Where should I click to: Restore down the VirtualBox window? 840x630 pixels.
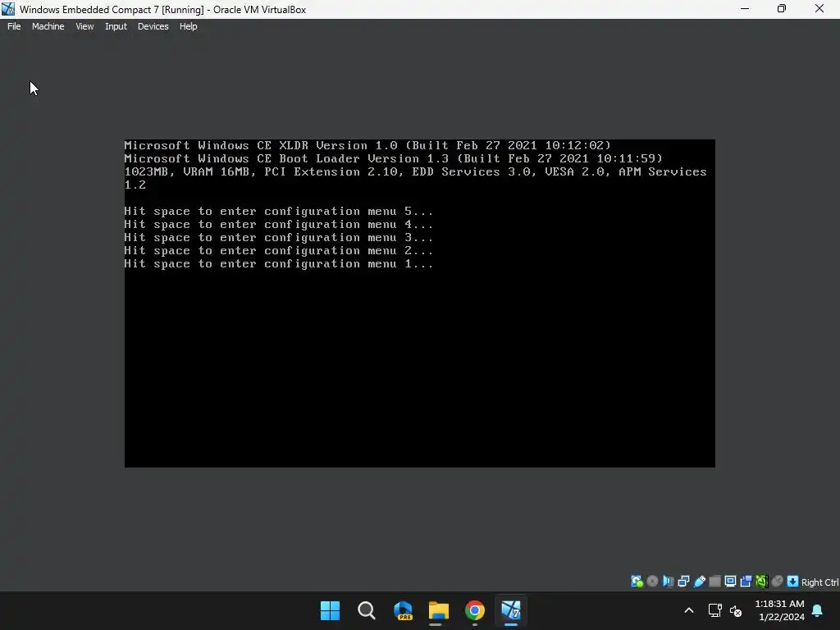782,8
